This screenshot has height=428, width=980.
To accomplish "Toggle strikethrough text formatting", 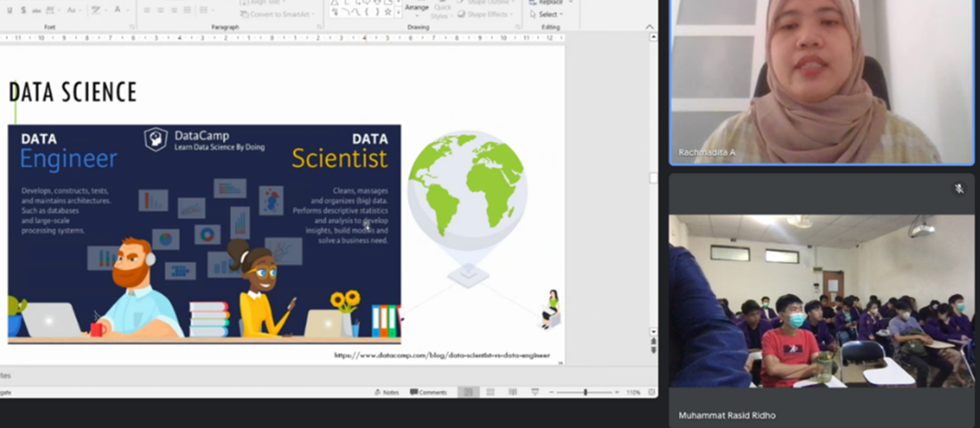I will click(37, 10).
